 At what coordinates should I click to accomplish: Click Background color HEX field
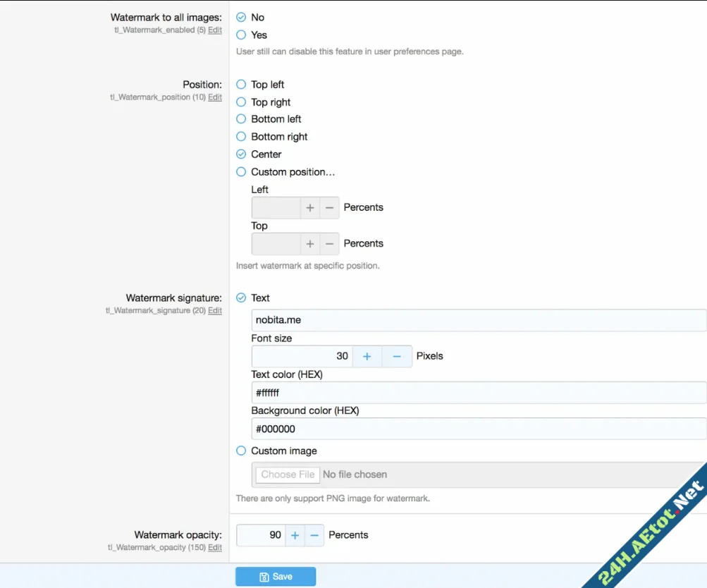click(478, 429)
